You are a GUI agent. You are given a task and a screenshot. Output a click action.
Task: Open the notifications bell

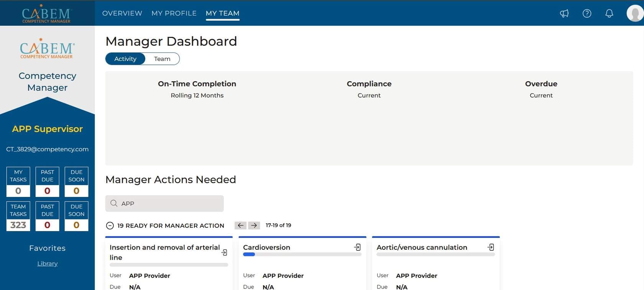(x=609, y=13)
